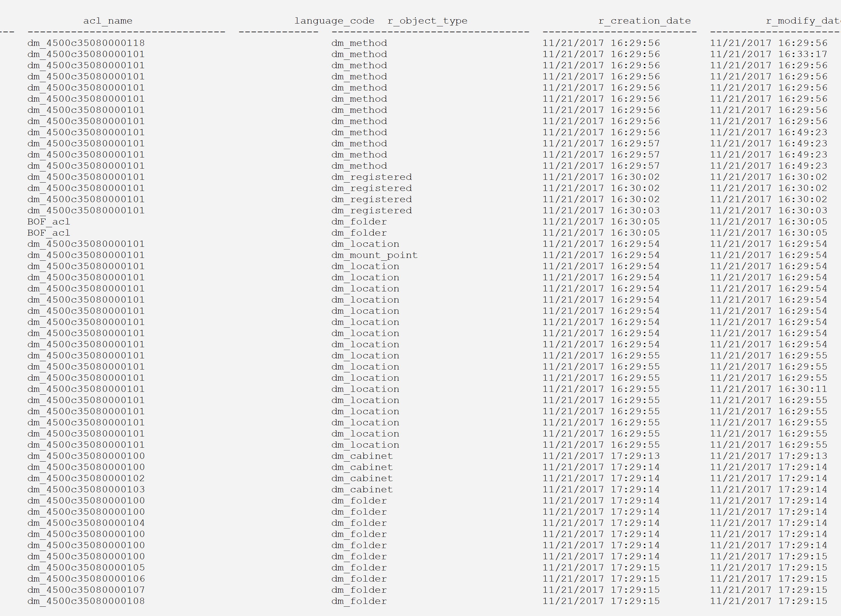The width and height of the screenshot is (841, 616).
Task: Click creation date 11/21/2017 17:29:13
Action: 601,456
